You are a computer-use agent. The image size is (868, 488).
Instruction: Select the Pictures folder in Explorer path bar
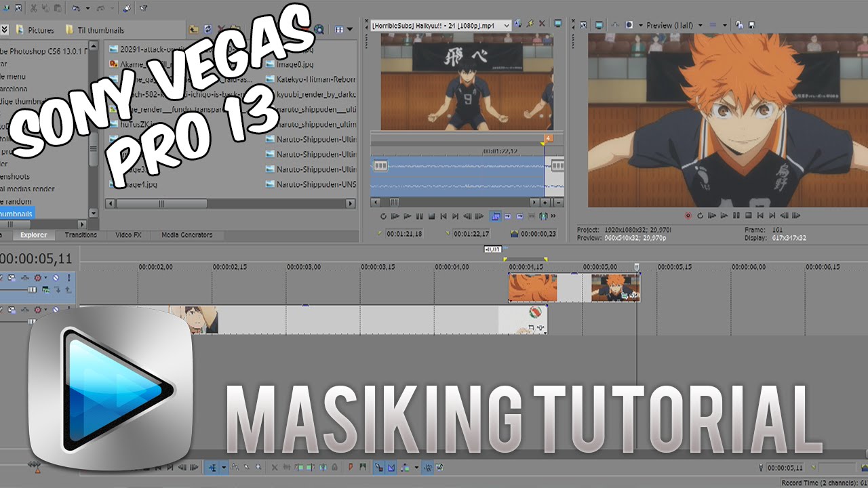point(34,30)
